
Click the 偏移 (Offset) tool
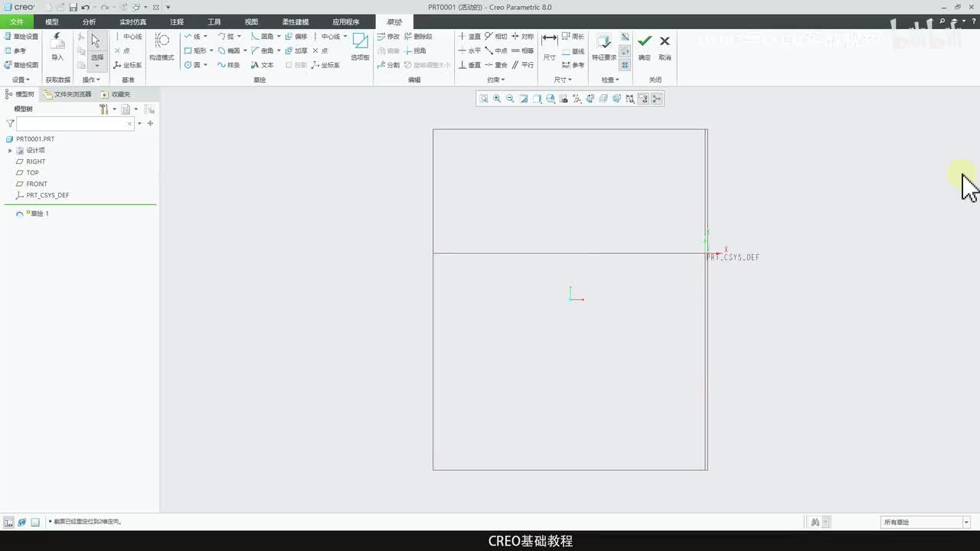pyautogui.click(x=296, y=36)
